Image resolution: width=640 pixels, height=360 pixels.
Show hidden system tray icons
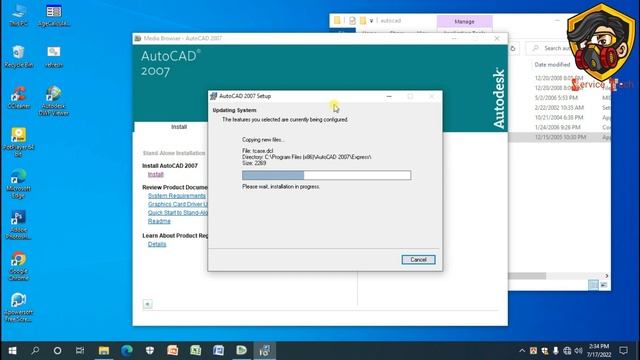tap(522, 351)
